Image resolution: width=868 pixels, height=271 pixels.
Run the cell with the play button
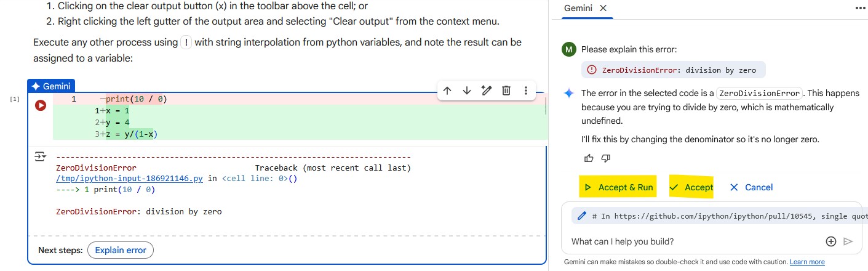41,105
